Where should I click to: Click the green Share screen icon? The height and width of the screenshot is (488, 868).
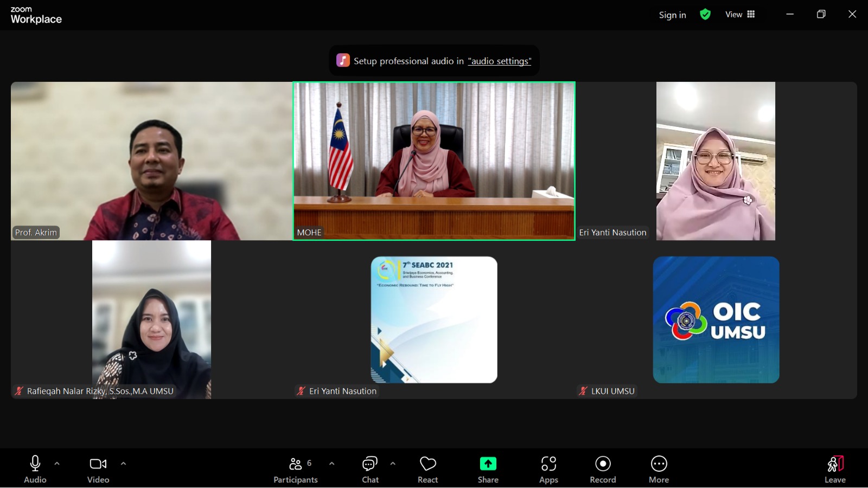tap(488, 464)
